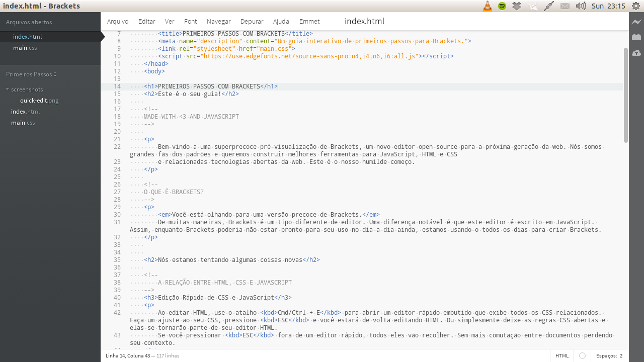Click the vertical editor scrollbar thumb
This screenshot has height=362, width=644.
coord(626,96)
